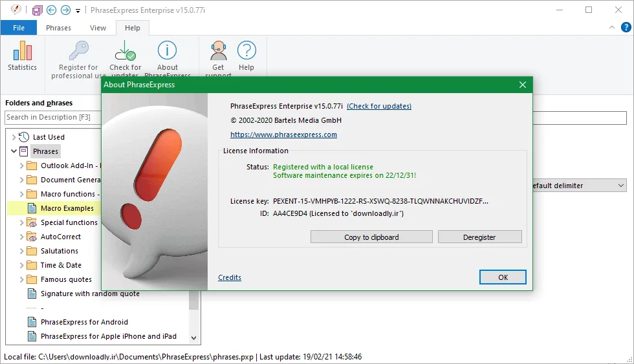Image resolution: width=634 pixels, height=364 pixels.
Task: Expand the Document Generator folder
Action: pos(21,180)
